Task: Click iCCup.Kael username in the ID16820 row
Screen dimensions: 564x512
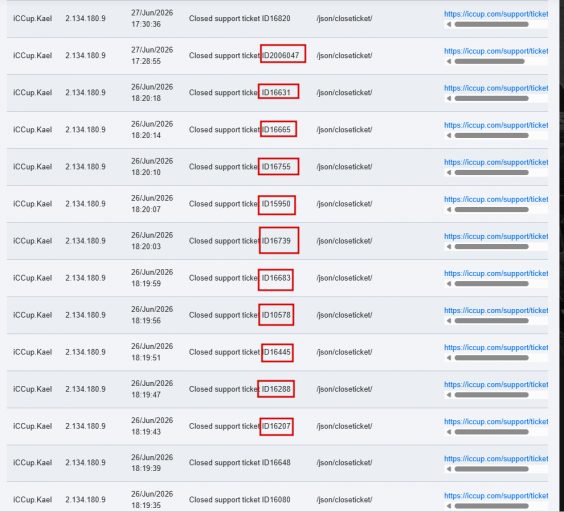Action: (x=33, y=18)
